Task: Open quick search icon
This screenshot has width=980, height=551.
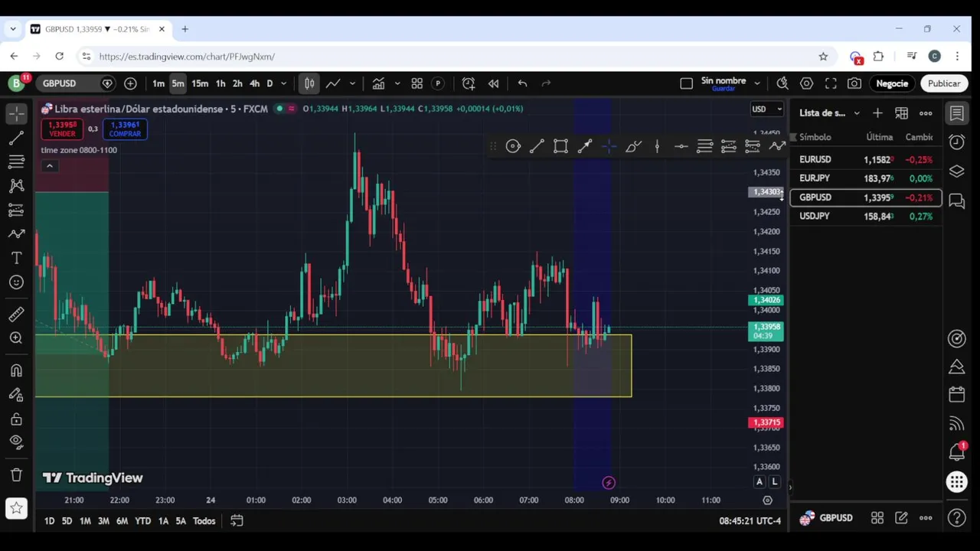Action: [782, 83]
